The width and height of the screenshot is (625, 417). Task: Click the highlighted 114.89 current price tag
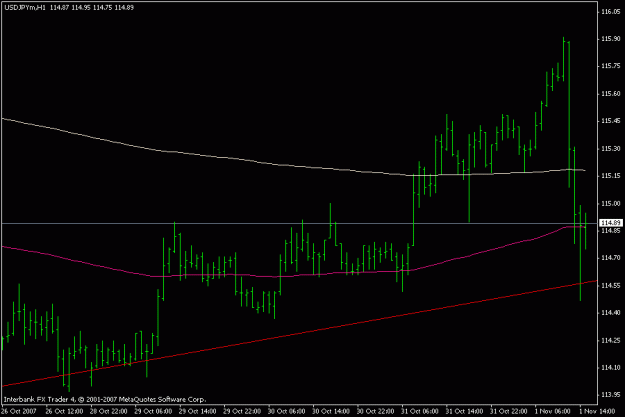pos(611,223)
